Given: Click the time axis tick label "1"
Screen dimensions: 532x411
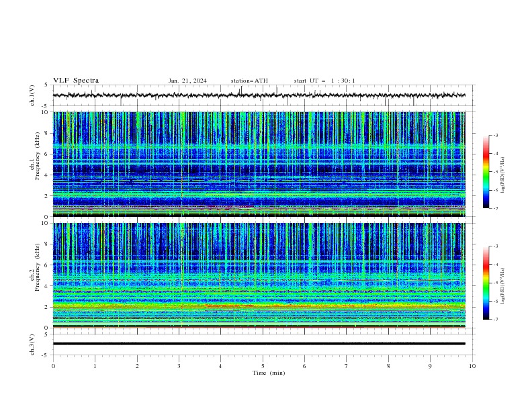Looking at the screenshot, I should point(95,366).
